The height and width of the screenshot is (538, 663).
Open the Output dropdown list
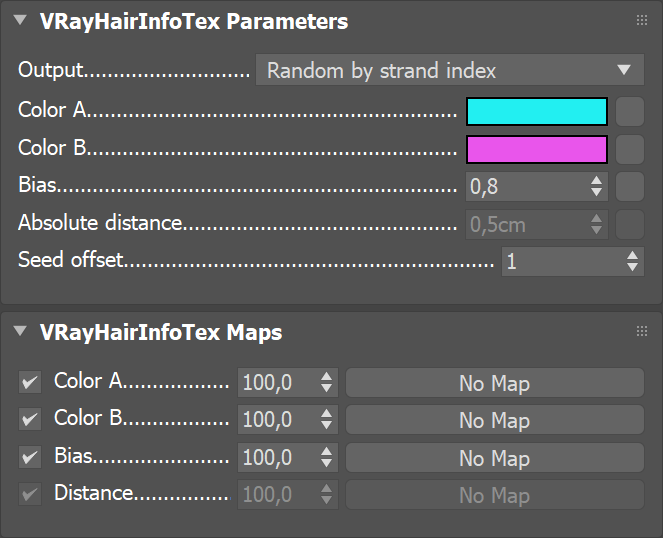450,70
